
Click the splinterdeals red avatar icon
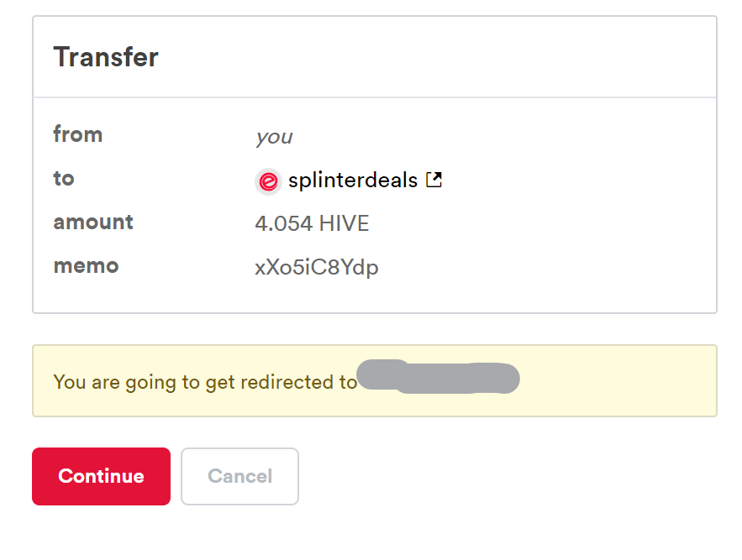point(268,181)
